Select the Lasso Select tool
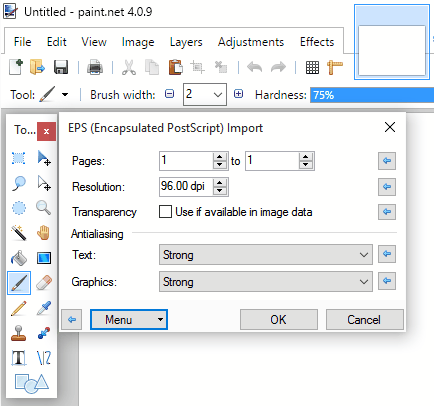This screenshot has height=406, width=434. pyautogui.click(x=19, y=183)
